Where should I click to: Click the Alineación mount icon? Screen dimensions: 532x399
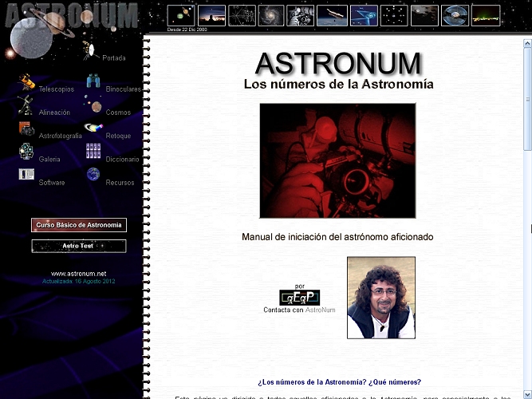tap(26, 105)
